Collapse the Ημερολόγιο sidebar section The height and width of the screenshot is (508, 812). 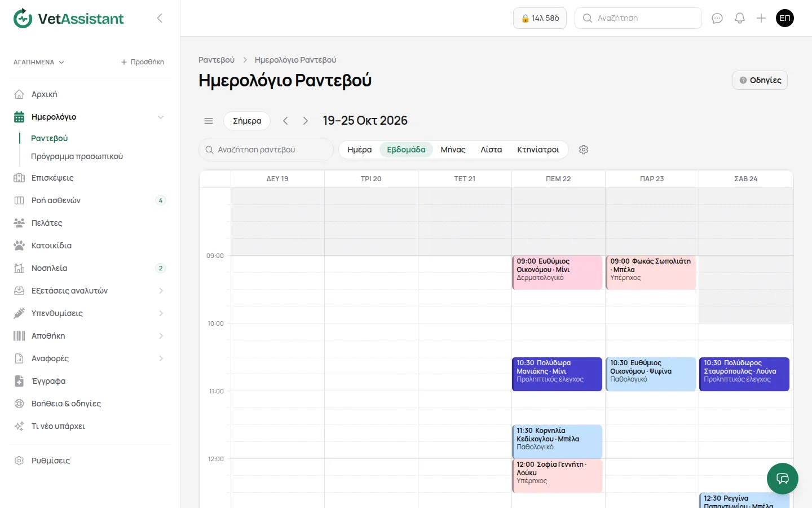(161, 117)
